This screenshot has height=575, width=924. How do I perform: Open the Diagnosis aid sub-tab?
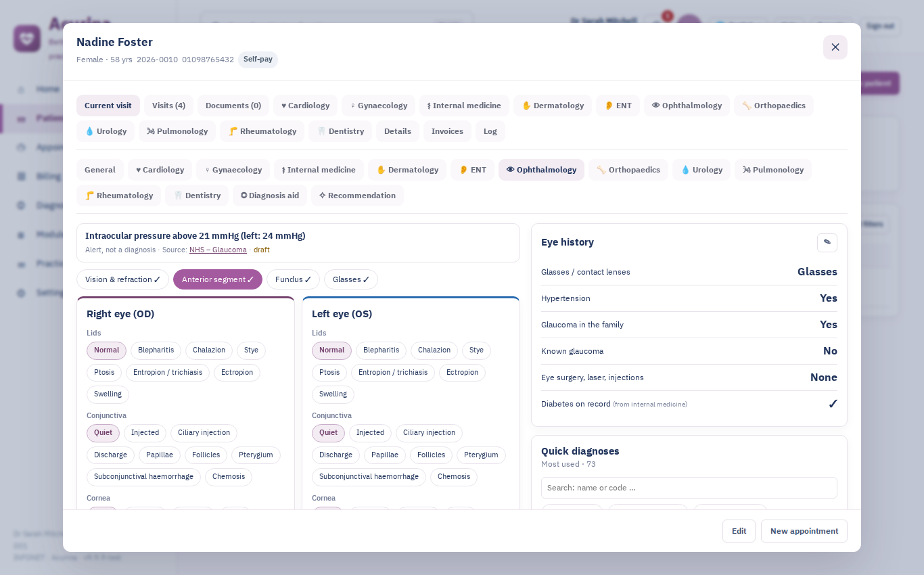pos(270,195)
